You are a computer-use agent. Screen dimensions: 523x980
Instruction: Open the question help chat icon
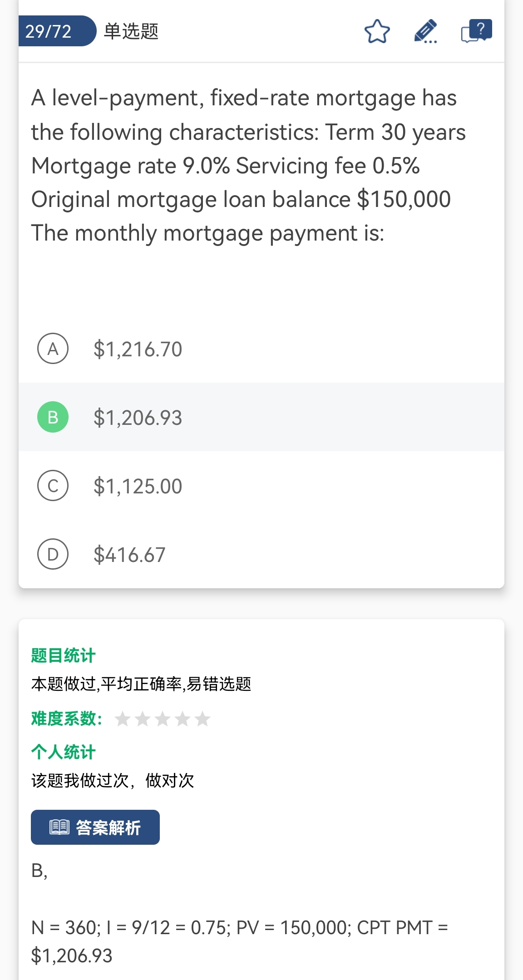476,31
